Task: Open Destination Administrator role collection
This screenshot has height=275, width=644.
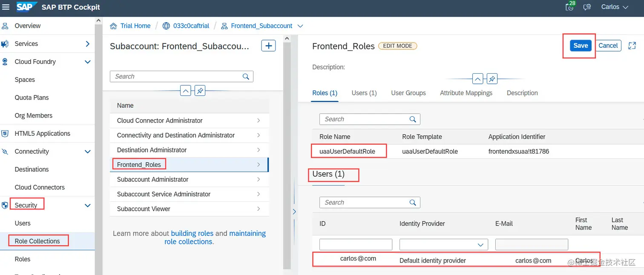Action: pos(190,150)
